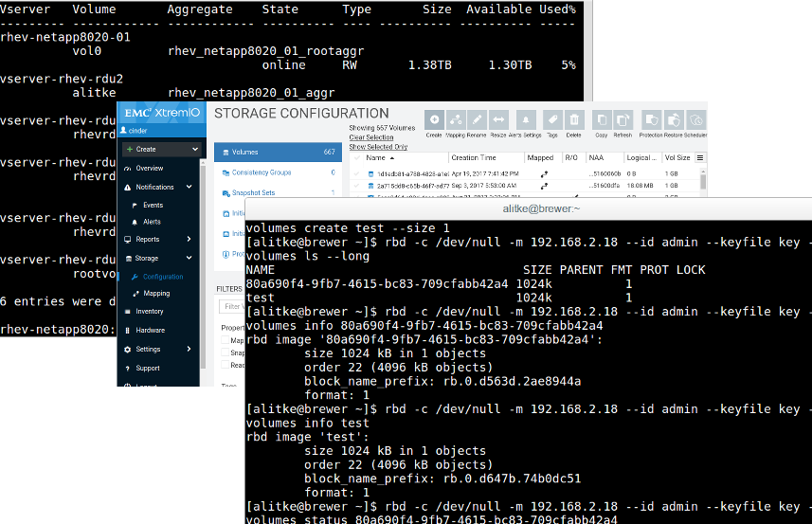Click the Restore shield icon
The height and width of the screenshot is (524, 812).
[674, 120]
